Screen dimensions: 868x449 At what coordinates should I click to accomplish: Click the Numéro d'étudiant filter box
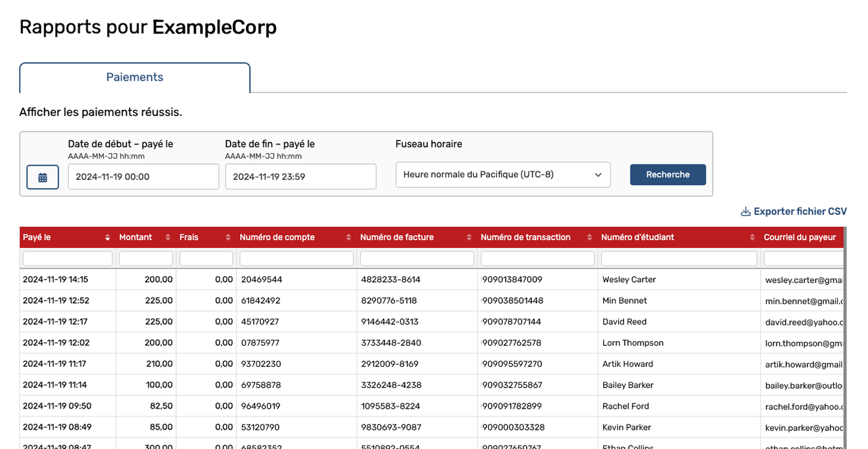point(678,259)
